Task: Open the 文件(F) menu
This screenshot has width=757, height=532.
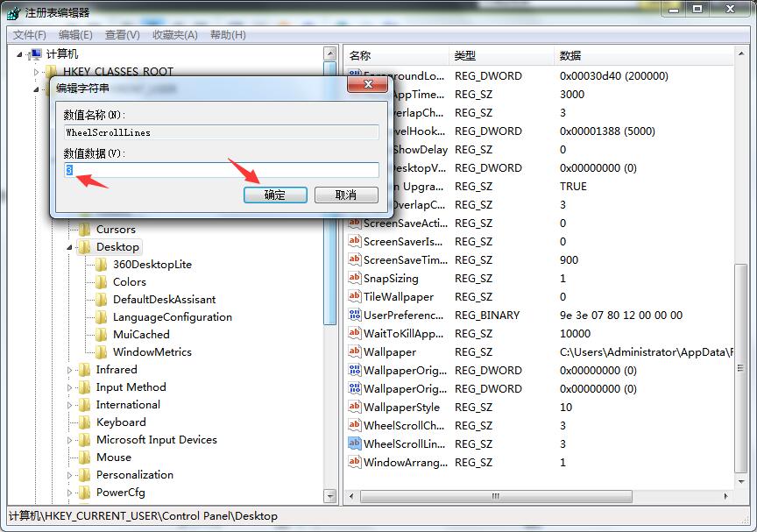Action: tap(29, 35)
